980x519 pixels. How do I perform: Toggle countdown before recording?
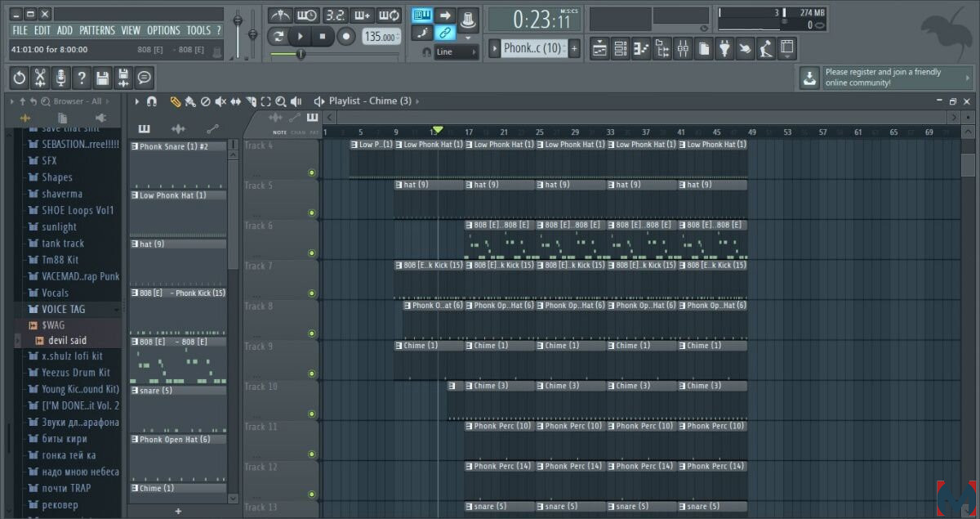coord(335,16)
